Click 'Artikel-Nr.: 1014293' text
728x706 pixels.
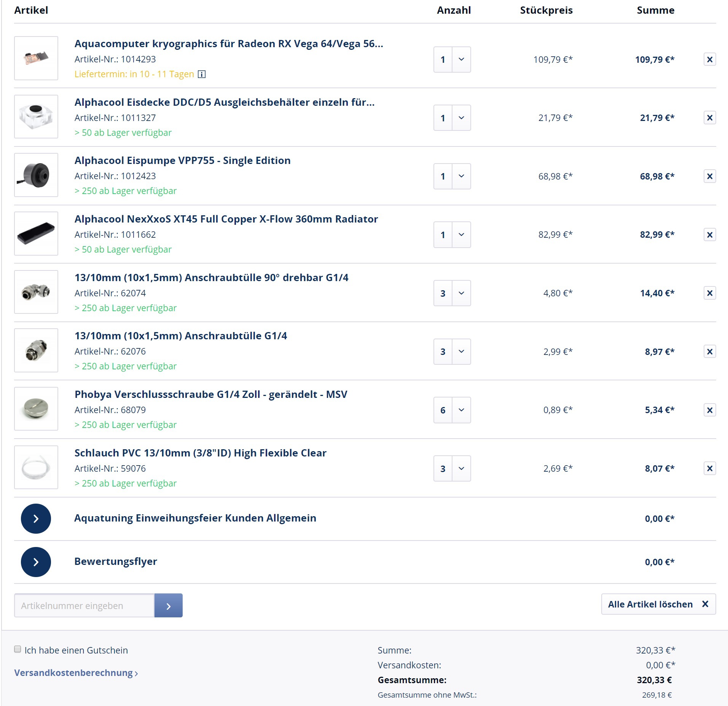[115, 59]
